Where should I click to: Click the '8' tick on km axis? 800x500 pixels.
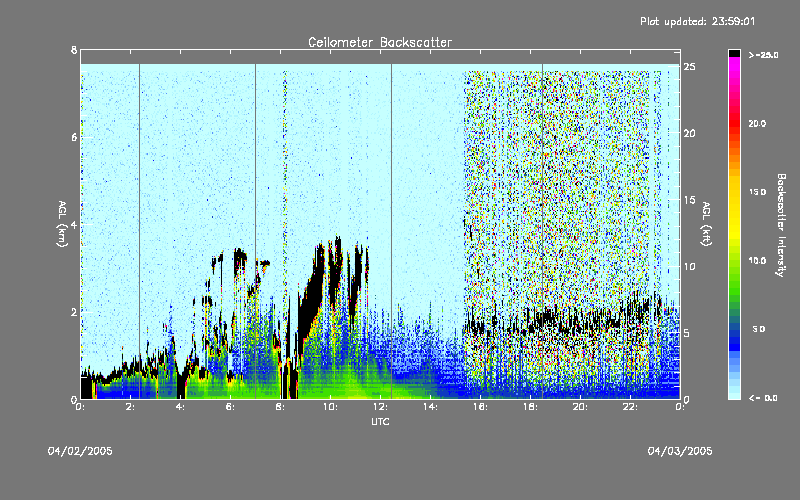click(x=74, y=50)
